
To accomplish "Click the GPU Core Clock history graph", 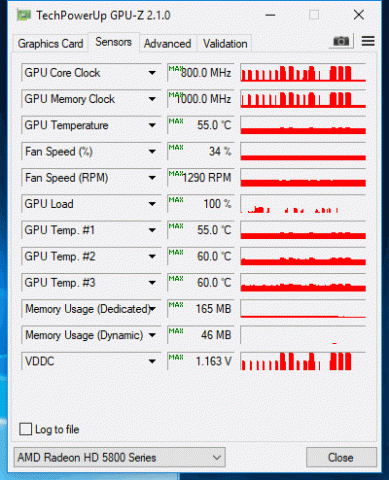I will (x=303, y=73).
